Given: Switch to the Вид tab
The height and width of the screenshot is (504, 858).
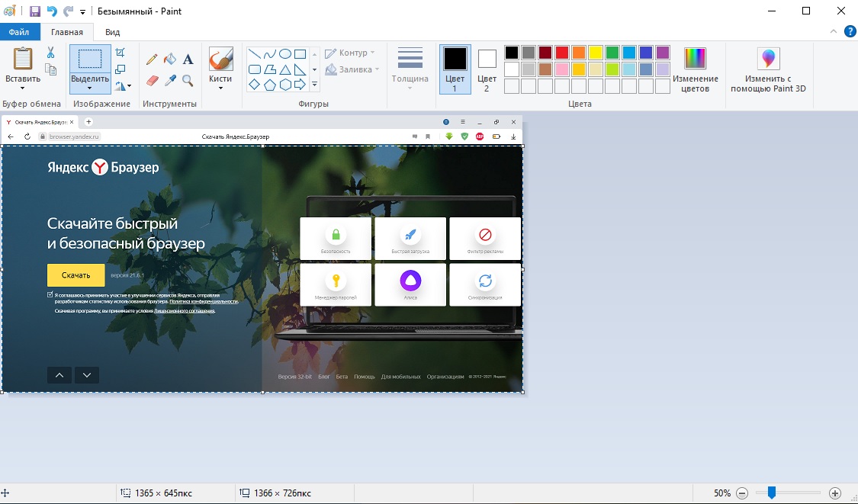Looking at the screenshot, I should click(112, 32).
